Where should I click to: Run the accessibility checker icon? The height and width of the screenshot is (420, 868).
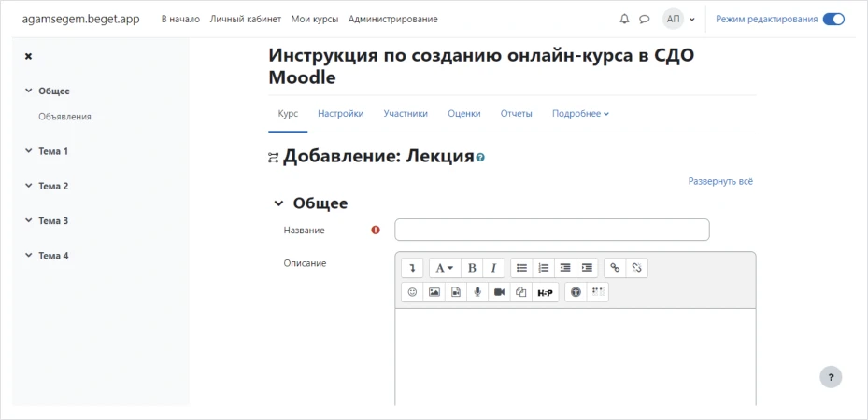576,292
